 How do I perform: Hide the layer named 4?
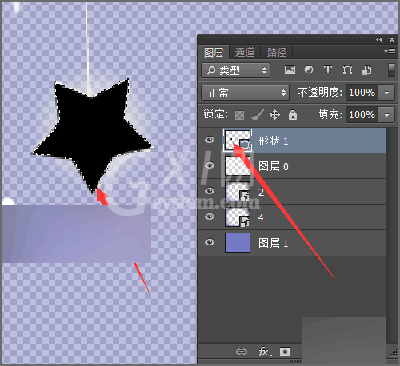tap(210, 216)
